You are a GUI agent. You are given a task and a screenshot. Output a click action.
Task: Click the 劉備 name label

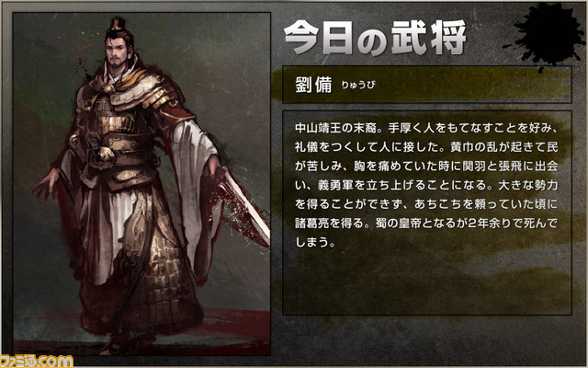coord(313,85)
